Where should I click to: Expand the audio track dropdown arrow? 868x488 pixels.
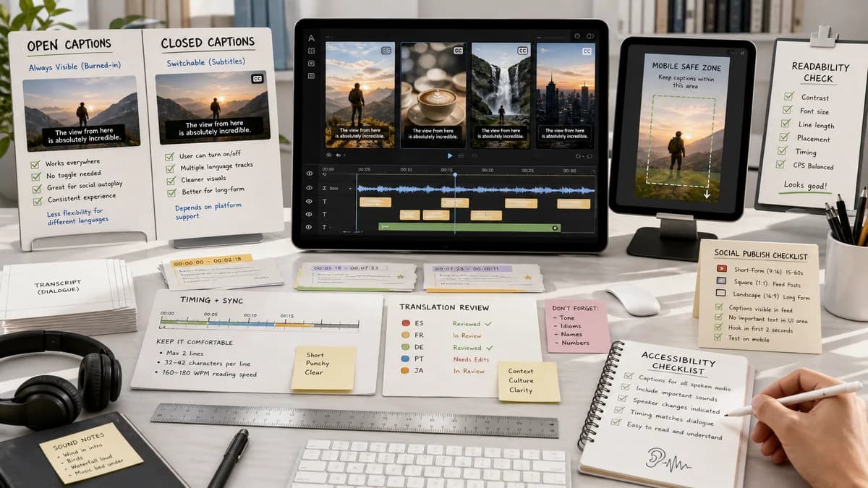(350, 189)
